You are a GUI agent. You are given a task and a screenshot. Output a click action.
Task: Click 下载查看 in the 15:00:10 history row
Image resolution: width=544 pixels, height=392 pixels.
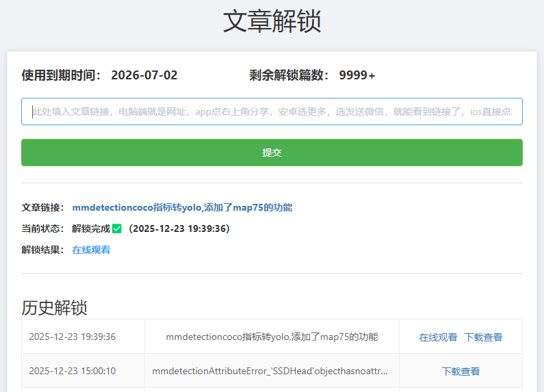pos(461,371)
